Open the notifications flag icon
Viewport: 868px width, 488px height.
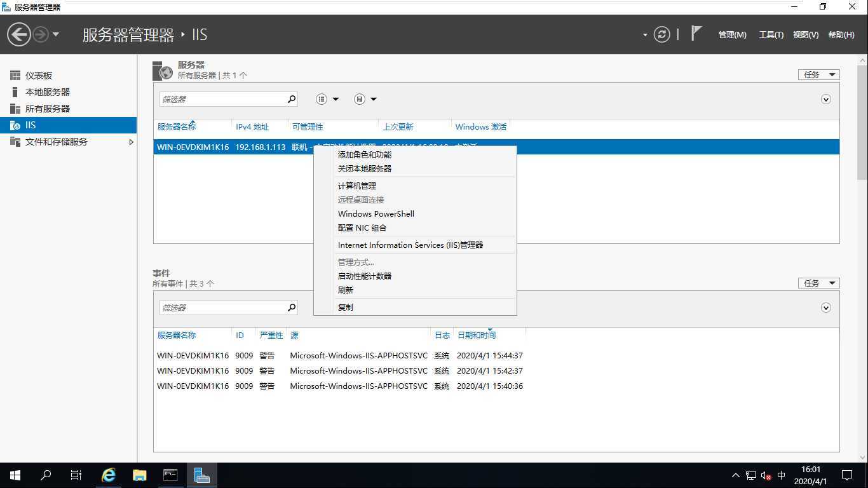696,33
